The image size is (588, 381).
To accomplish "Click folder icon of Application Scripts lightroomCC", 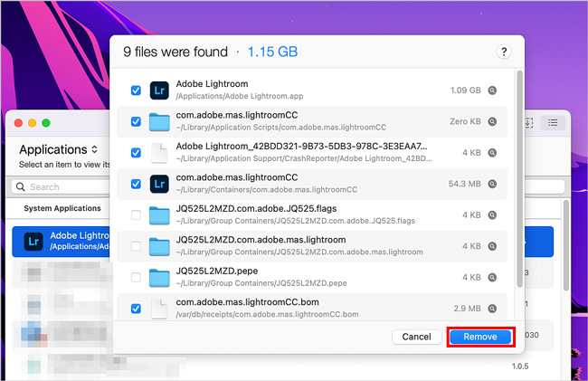I will tap(159, 122).
